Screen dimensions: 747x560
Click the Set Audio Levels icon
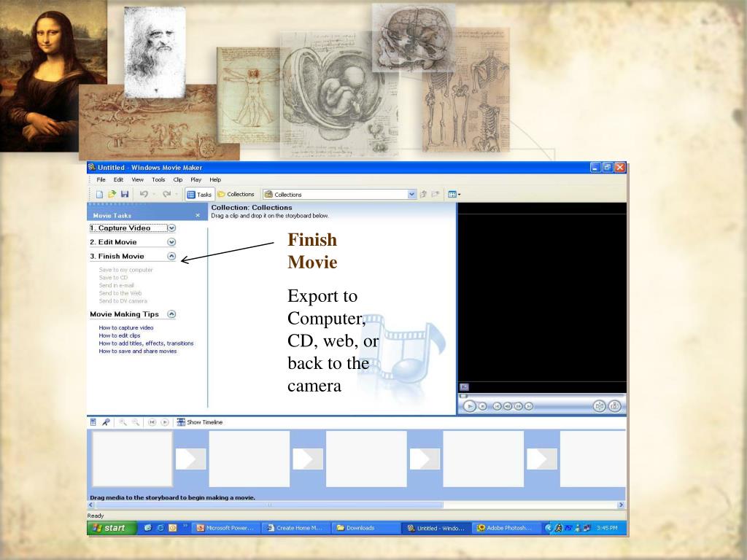pyautogui.click(x=93, y=422)
